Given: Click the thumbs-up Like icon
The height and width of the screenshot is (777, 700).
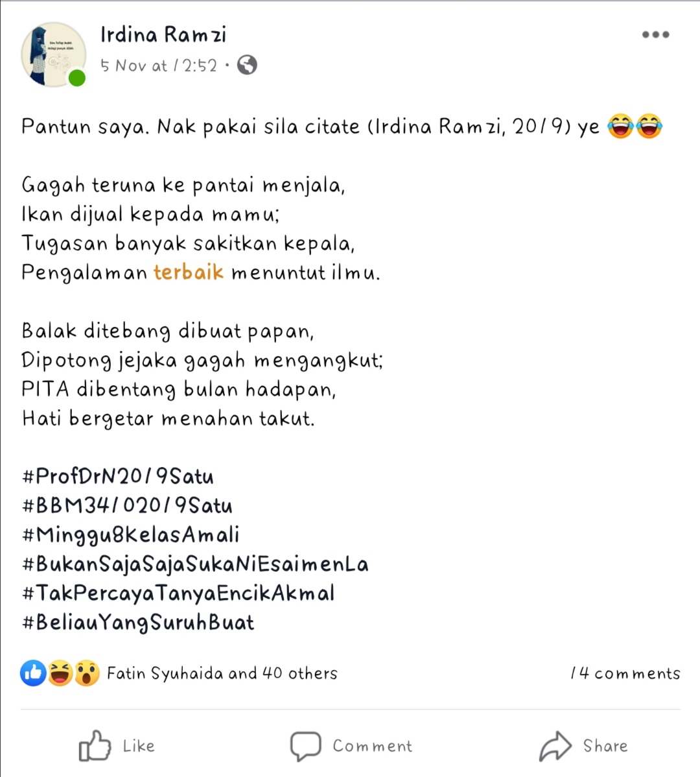Looking at the screenshot, I should pyautogui.click(x=95, y=745).
